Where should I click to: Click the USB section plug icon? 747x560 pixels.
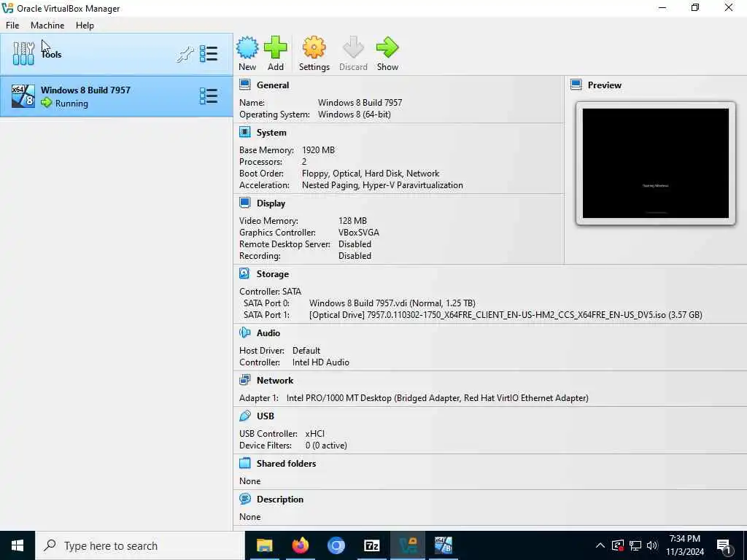245,416
